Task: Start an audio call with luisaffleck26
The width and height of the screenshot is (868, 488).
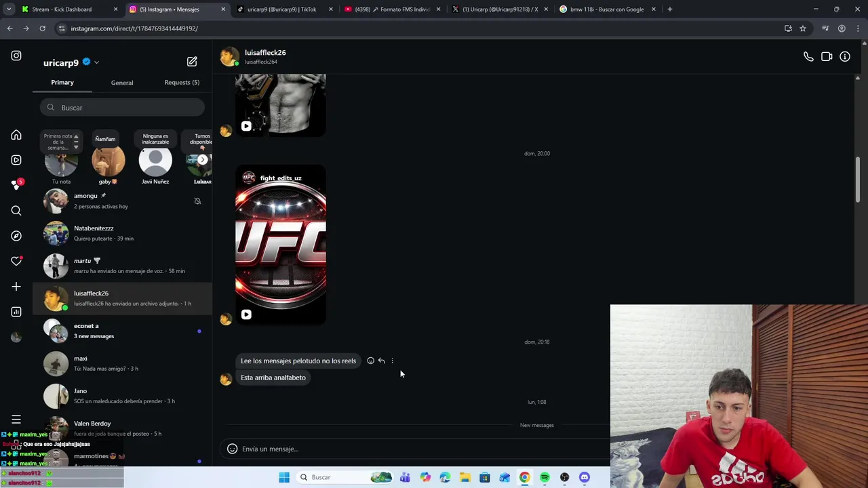Action: [x=808, y=57]
